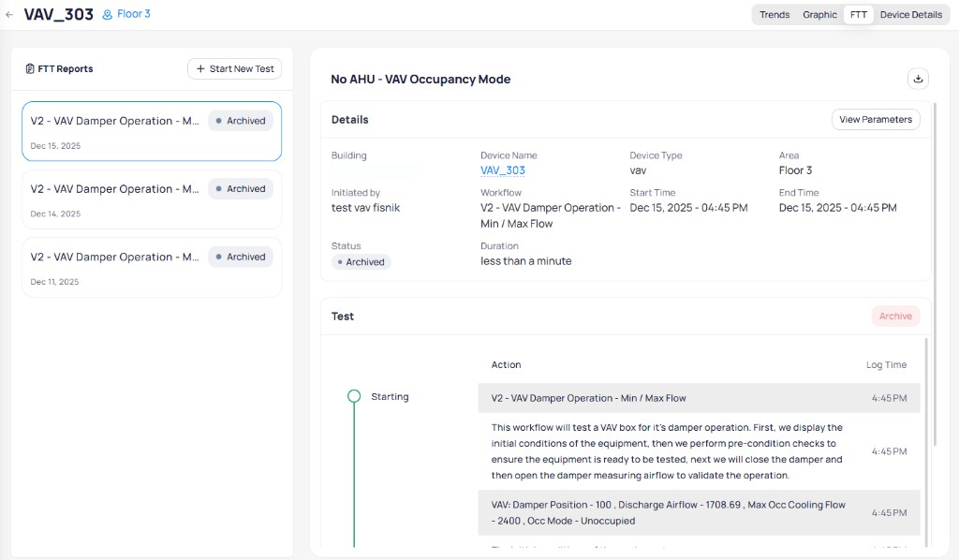Click the Test section heading
959x560 pixels.
click(343, 317)
